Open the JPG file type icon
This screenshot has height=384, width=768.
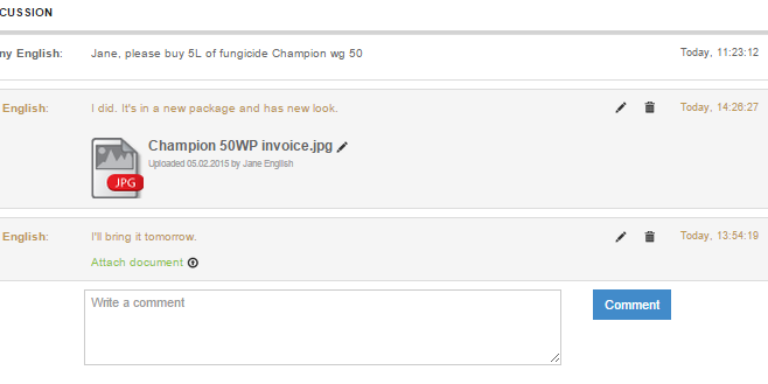[117, 168]
